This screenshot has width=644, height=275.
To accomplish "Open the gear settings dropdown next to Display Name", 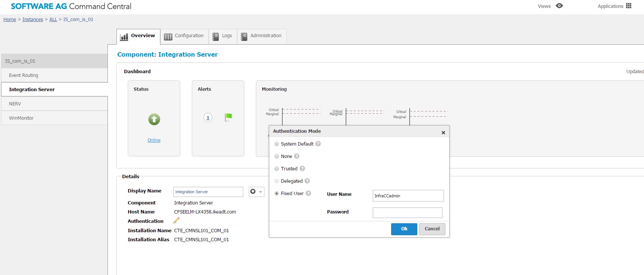I will [x=256, y=192].
